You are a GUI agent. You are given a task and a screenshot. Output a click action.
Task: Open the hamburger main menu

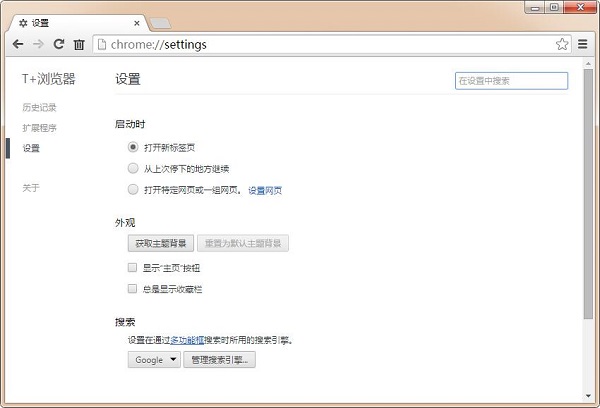click(x=582, y=44)
